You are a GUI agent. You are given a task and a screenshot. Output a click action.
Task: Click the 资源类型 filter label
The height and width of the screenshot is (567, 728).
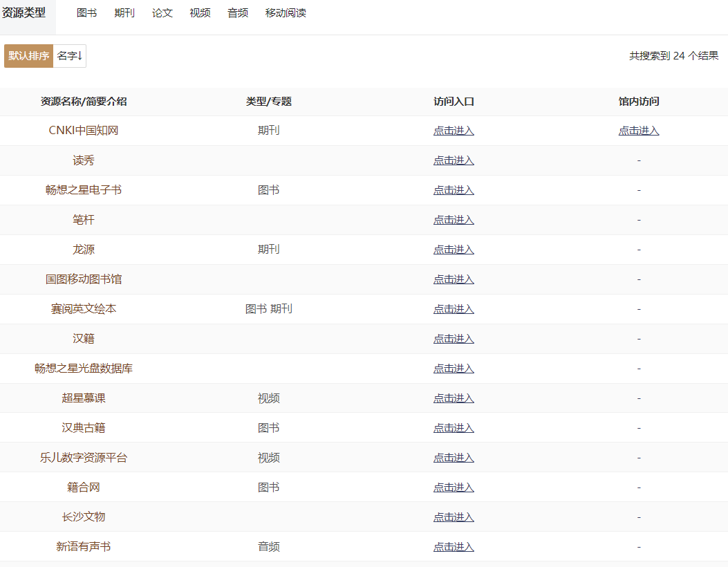pos(24,13)
